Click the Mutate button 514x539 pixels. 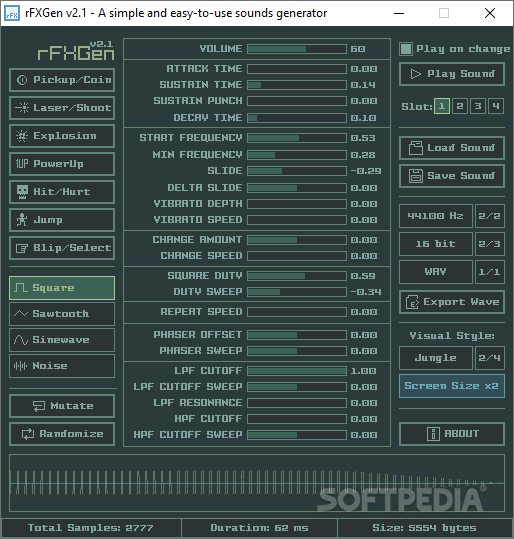point(62,406)
